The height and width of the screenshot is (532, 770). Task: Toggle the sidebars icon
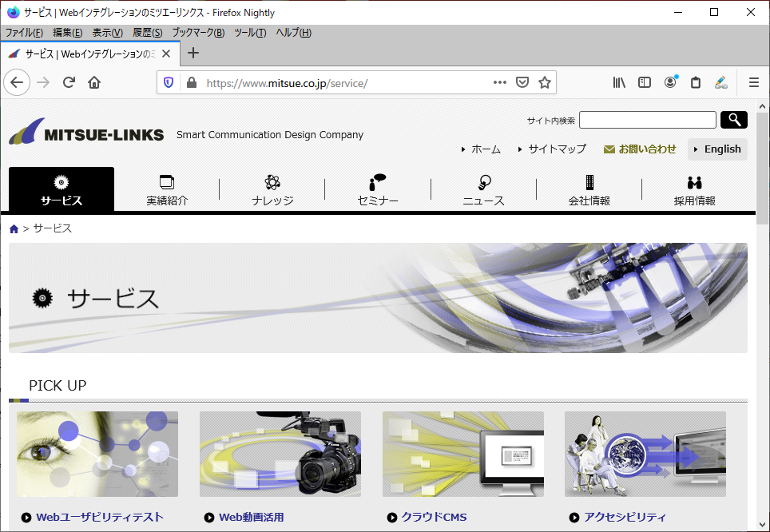[x=645, y=82]
